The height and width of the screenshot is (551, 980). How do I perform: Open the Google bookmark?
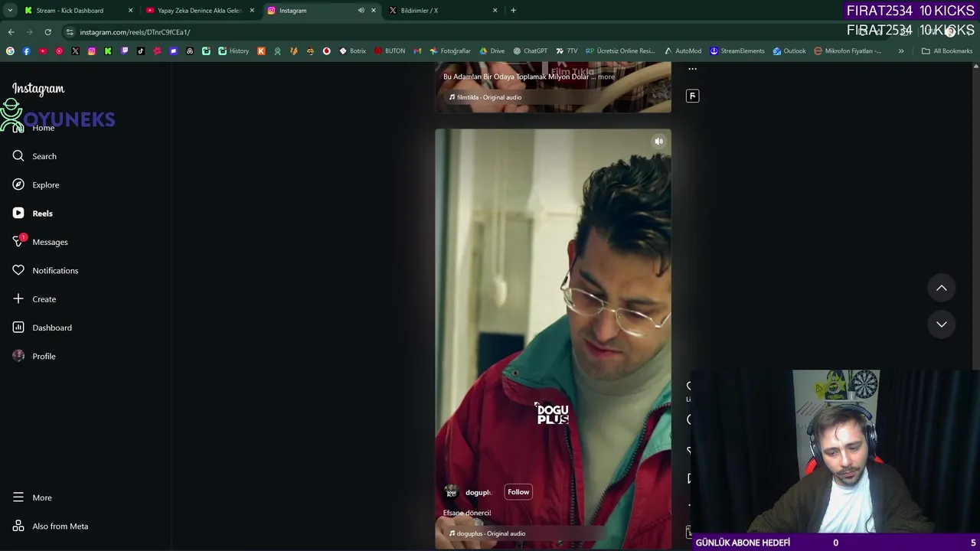pos(10,51)
